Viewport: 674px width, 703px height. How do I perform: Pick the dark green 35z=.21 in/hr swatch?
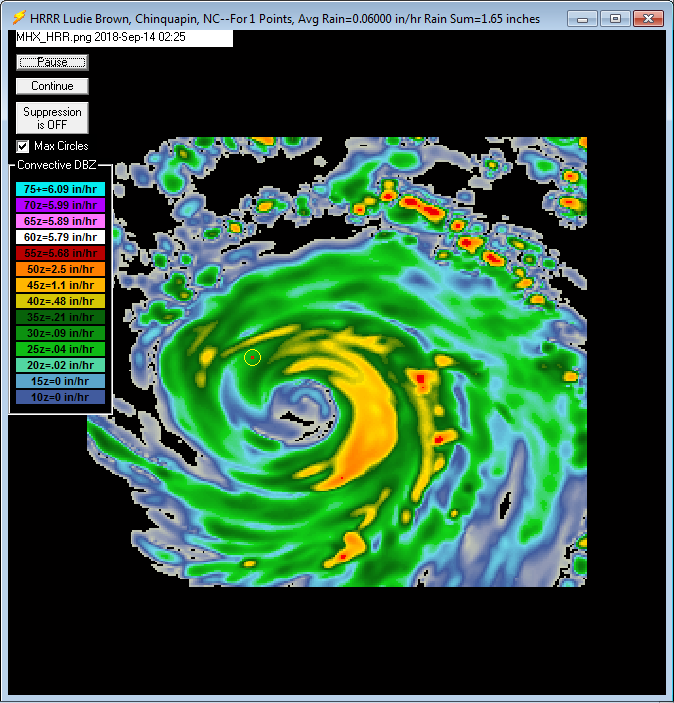coord(60,317)
